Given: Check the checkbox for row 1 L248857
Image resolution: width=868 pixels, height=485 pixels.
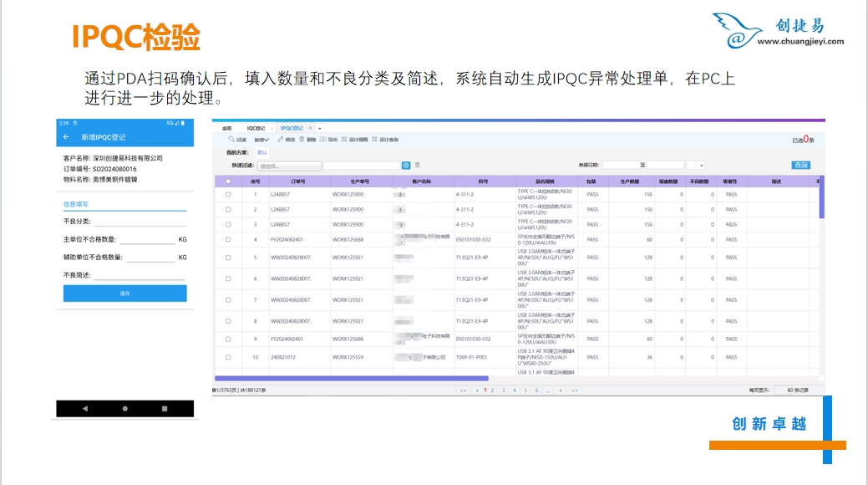Looking at the screenshot, I should 228,195.
